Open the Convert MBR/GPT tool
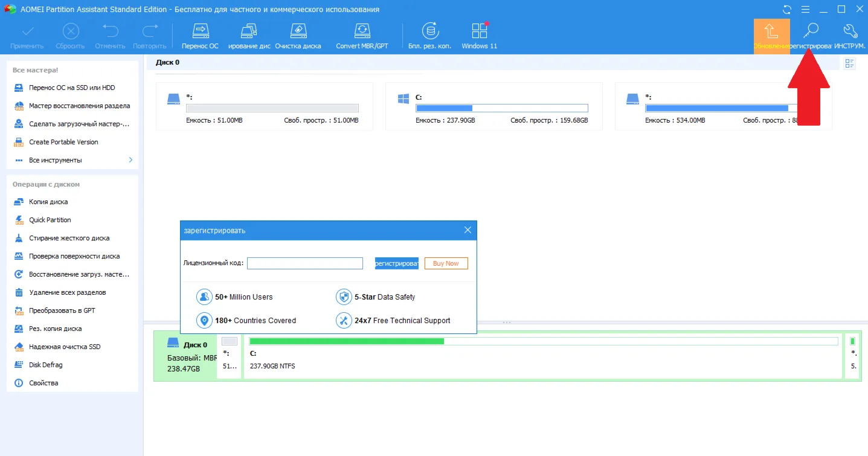This screenshot has height=456, width=868. [x=362, y=36]
